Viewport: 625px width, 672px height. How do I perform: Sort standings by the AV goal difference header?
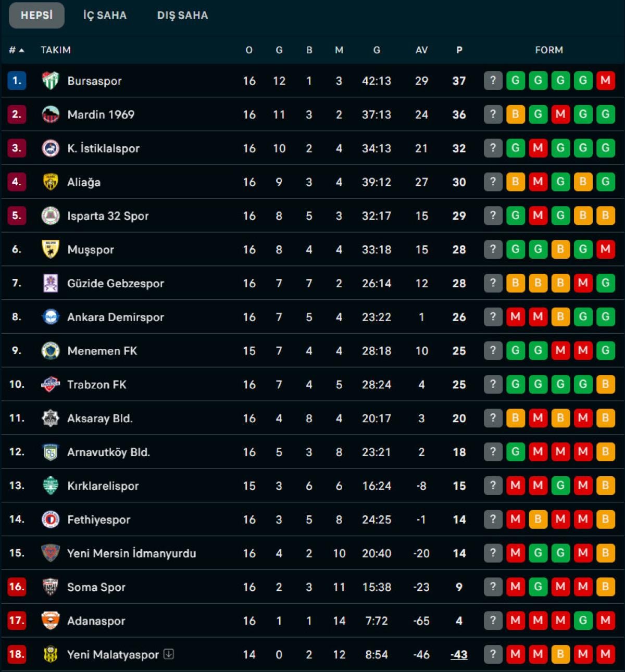421,50
